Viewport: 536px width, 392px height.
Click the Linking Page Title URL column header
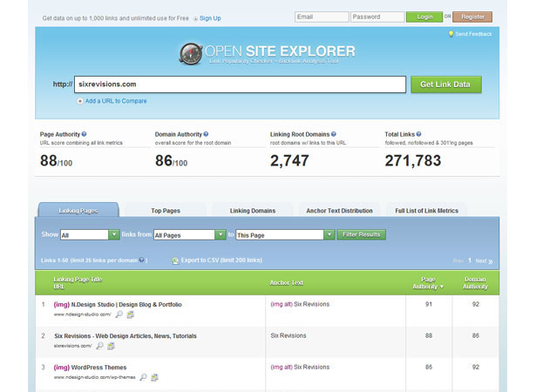tap(78, 283)
